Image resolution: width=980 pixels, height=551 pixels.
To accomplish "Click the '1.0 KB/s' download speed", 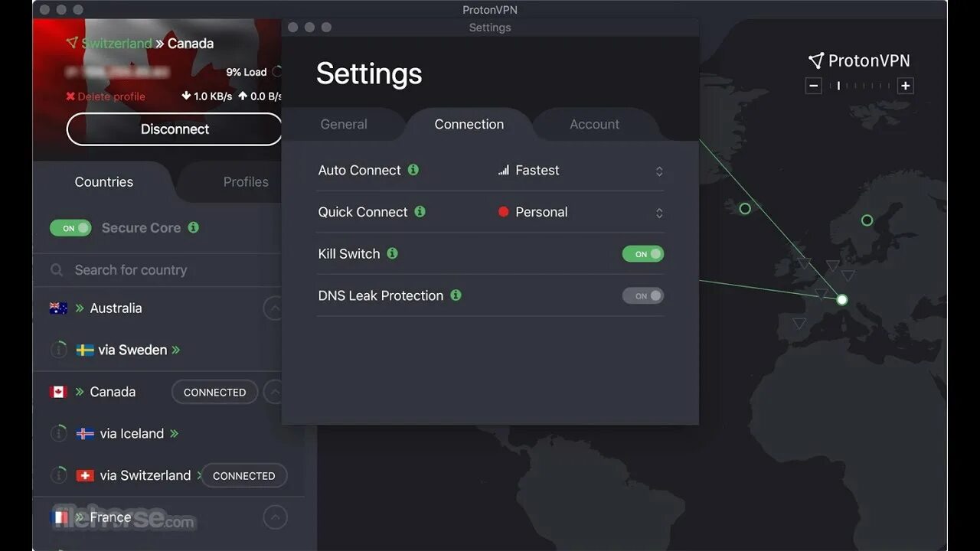I will click(207, 96).
